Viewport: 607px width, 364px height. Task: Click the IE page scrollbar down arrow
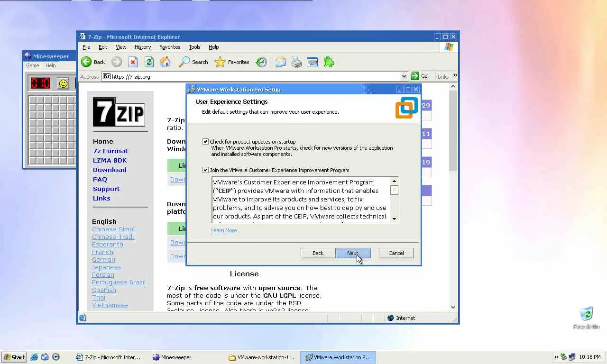pyautogui.click(x=453, y=307)
